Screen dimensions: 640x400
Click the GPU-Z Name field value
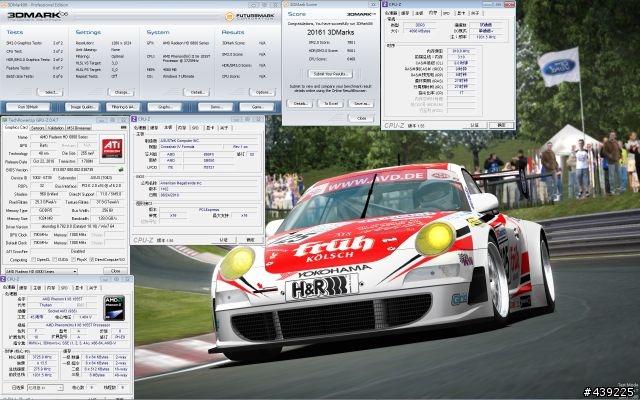(x=63, y=137)
